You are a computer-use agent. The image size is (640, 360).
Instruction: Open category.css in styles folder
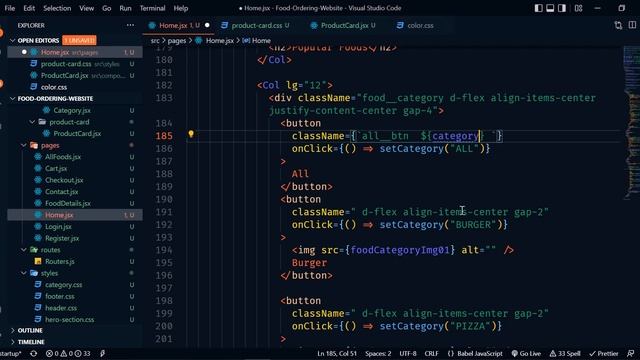pos(75,285)
